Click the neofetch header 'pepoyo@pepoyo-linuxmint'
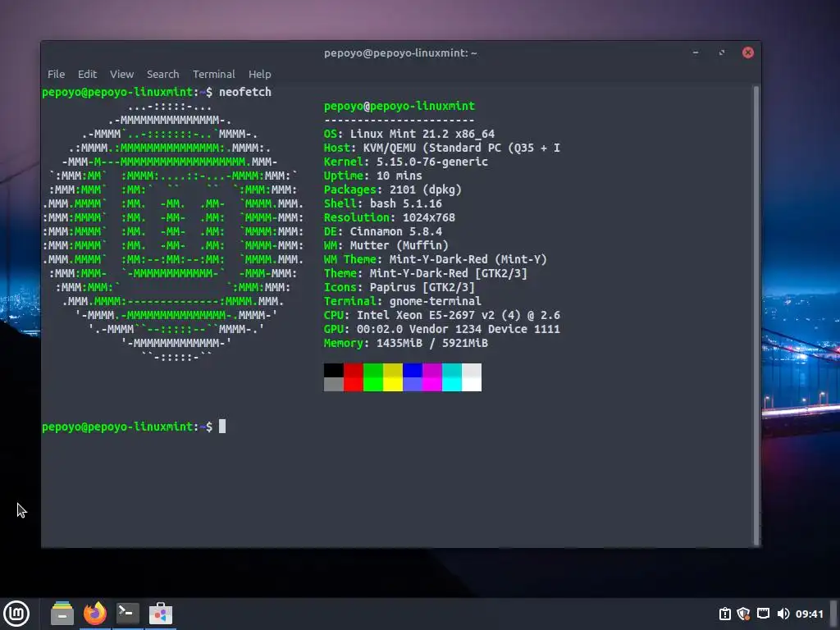Screen dimensions: 840x630 399,106
